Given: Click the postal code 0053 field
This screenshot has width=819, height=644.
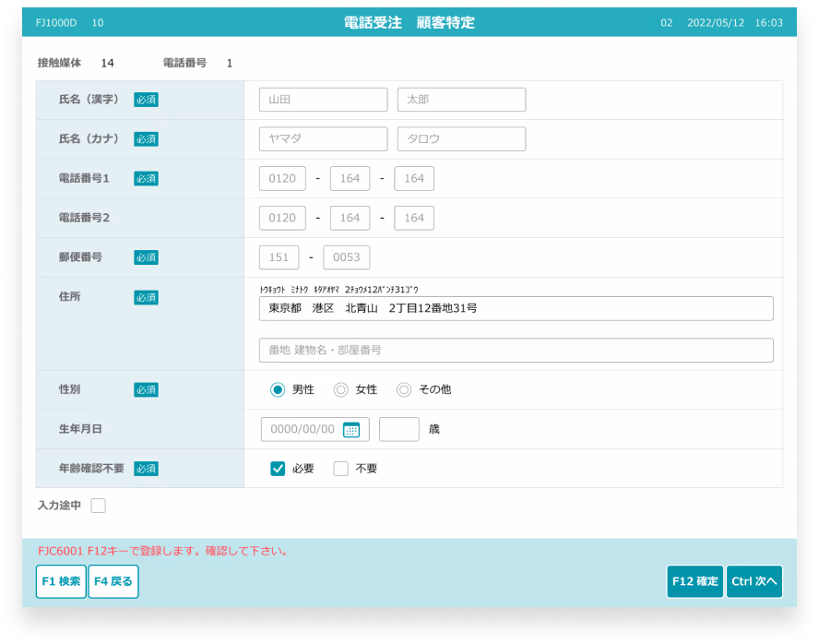Looking at the screenshot, I should coord(347,257).
